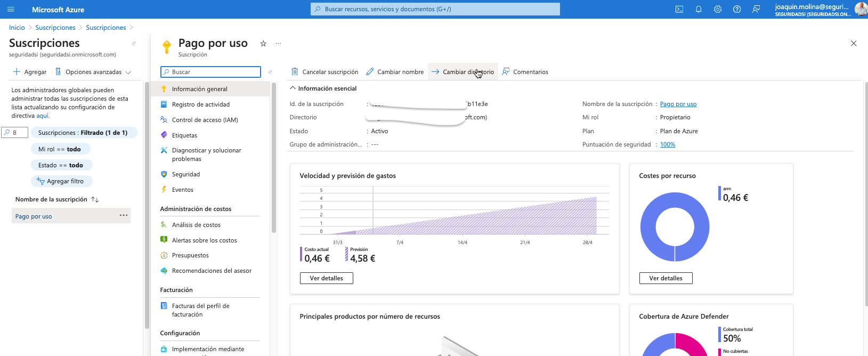Viewport: 868px width, 356px height.
Task: Open the notifications bell
Action: 699,10
